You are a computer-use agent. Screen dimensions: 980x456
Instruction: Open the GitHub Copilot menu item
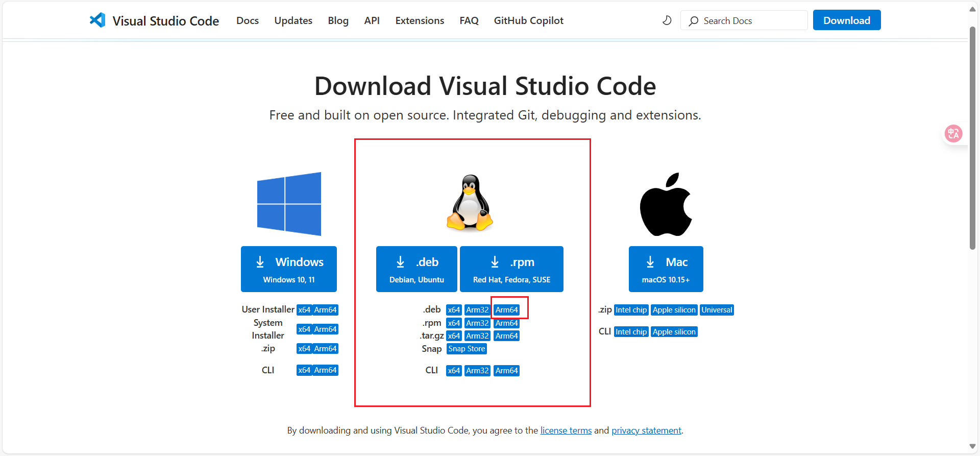(x=529, y=20)
